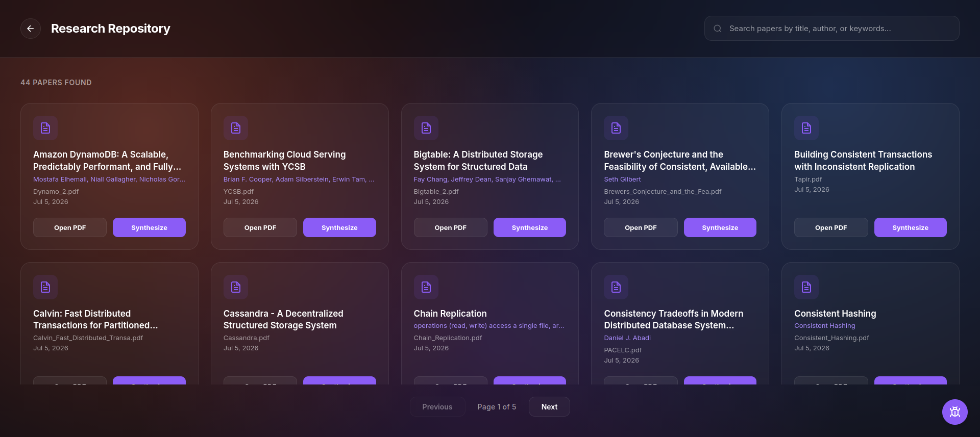Image resolution: width=980 pixels, height=437 pixels.
Task: Synthesize the Bigtable paper
Action: coord(530,227)
